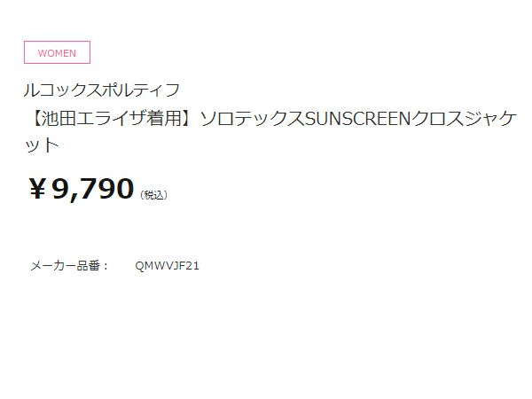Click the ソロテックス text in product name
Screen dimensions: 532x399
(253, 119)
